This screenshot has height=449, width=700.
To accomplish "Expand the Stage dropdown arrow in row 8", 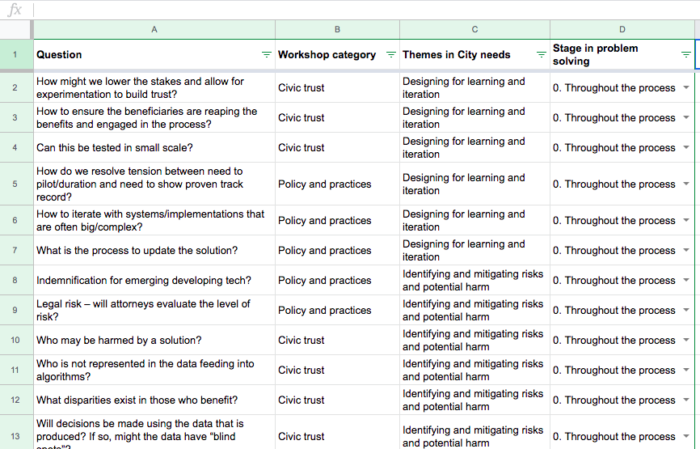I will click(x=685, y=281).
